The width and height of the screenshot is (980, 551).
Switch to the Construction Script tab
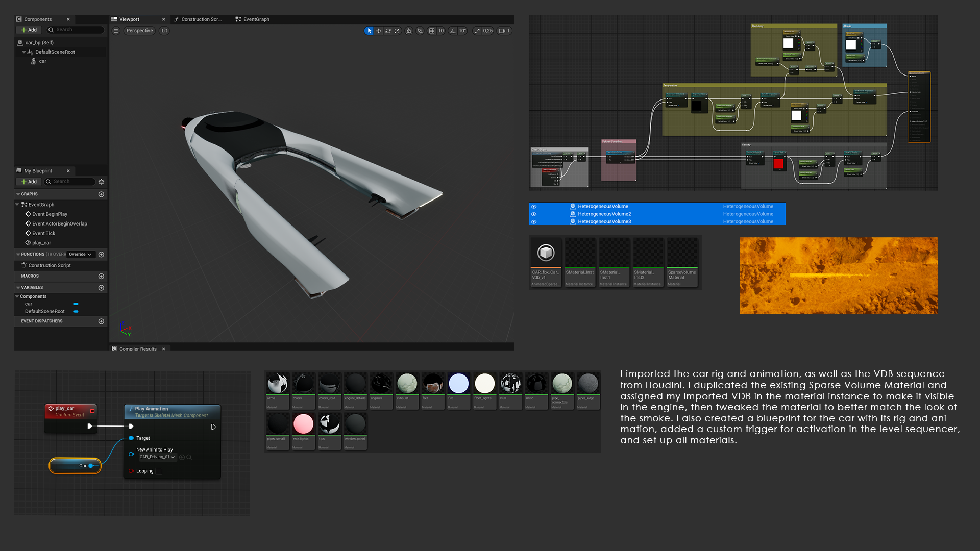pyautogui.click(x=199, y=19)
